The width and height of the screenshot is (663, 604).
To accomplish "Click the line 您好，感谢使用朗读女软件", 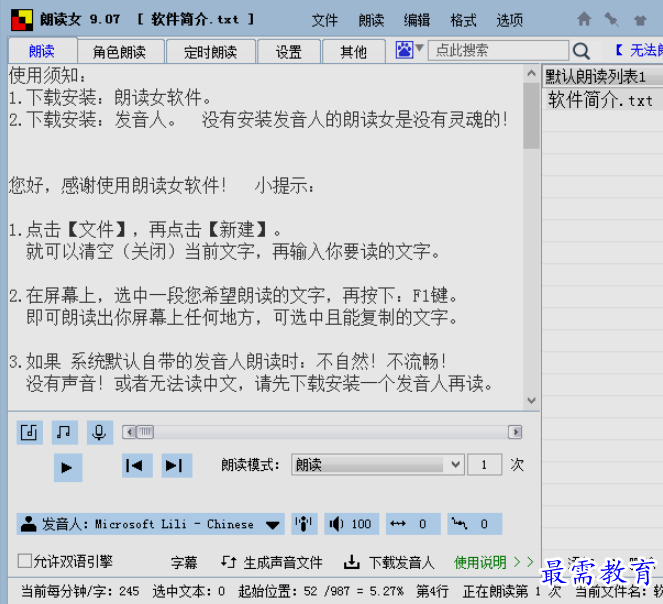I will tap(118, 186).
